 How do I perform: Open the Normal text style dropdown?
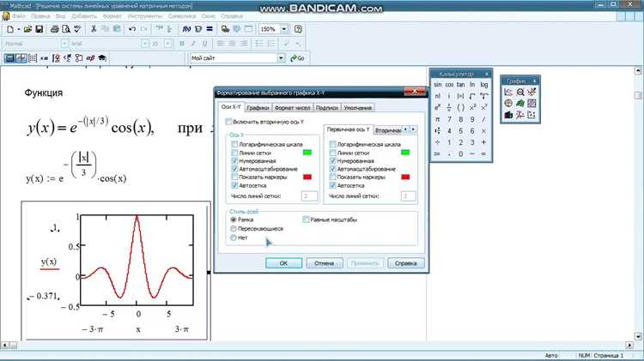pyautogui.click(x=64, y=44)
